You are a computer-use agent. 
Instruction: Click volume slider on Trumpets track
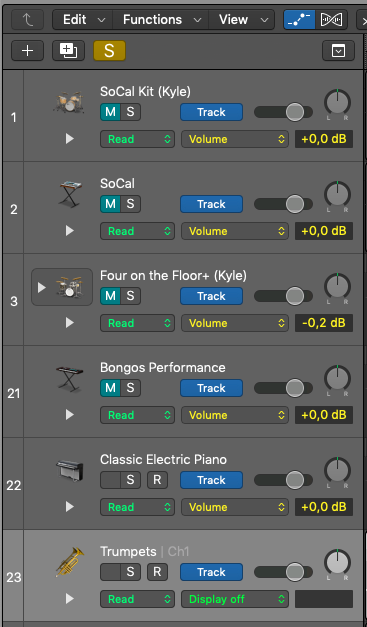tap(283, 572)
